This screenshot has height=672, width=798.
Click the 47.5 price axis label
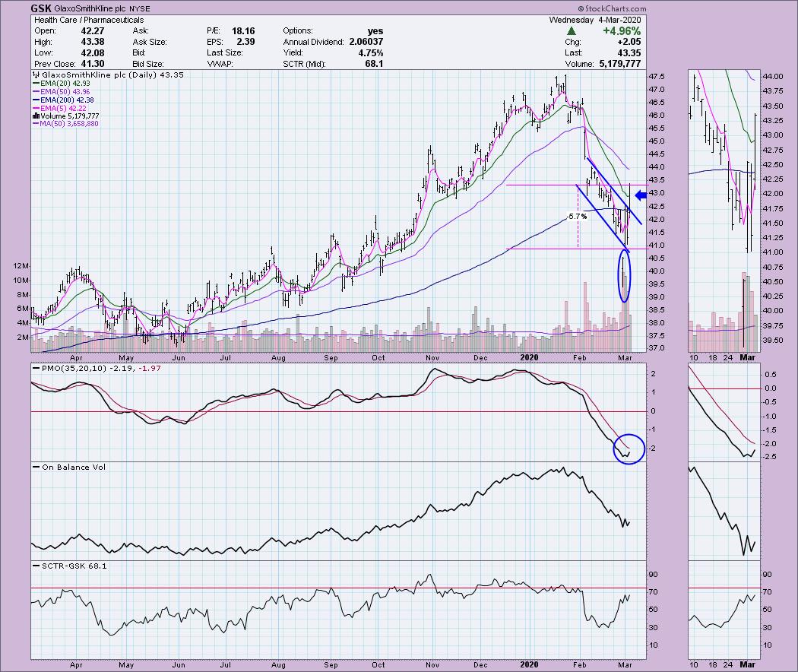[x=656, y=76]
